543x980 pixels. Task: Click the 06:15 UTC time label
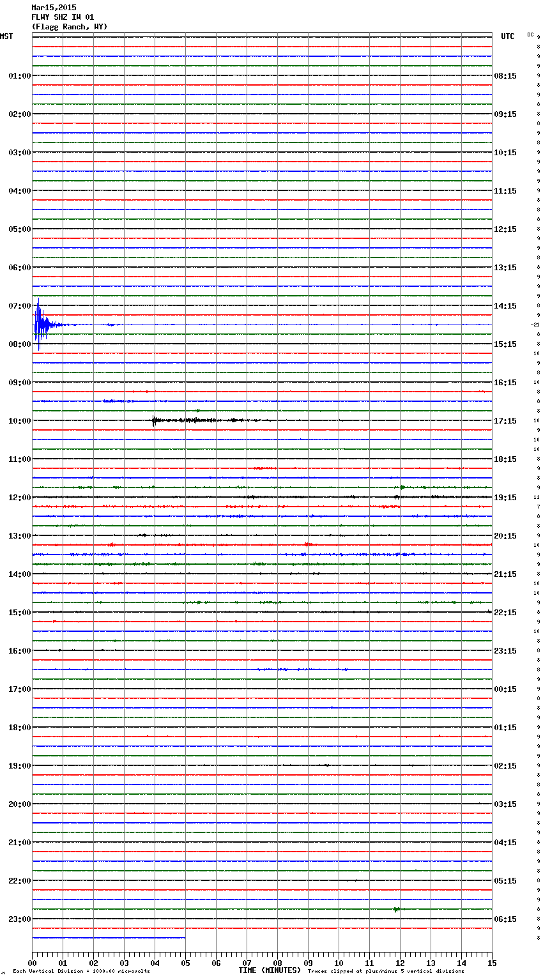(505, 919)
